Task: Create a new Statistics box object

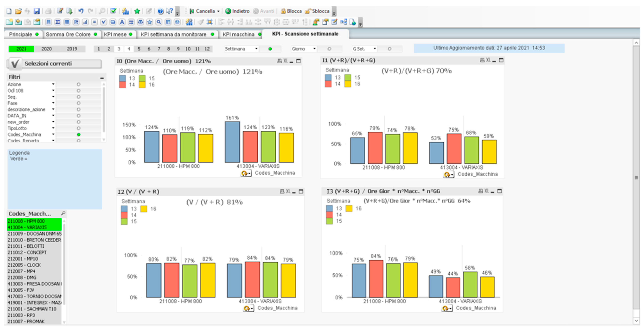Action: pyautogui.click(x=57, y=22)
